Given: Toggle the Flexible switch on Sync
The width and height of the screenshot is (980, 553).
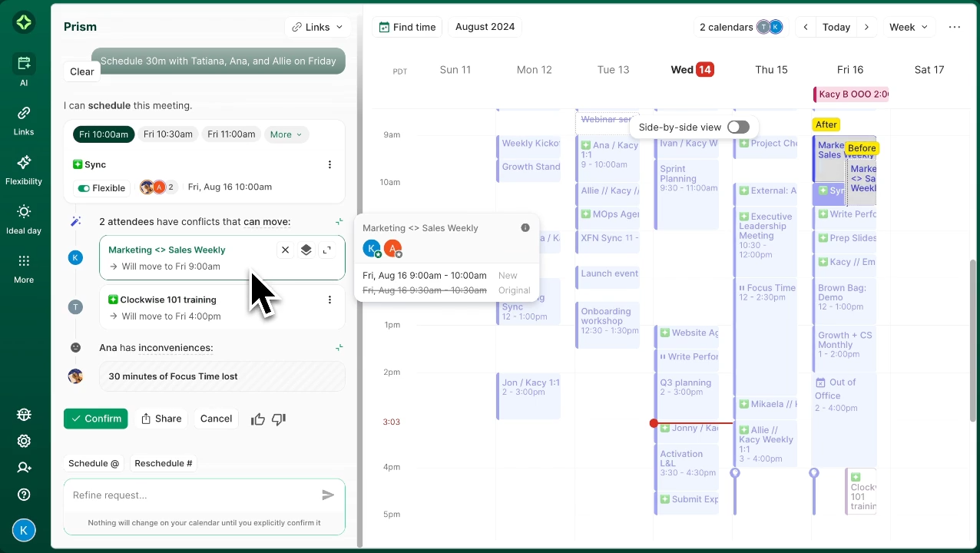Looking at the screenshot, I should (x=84, y=188).
